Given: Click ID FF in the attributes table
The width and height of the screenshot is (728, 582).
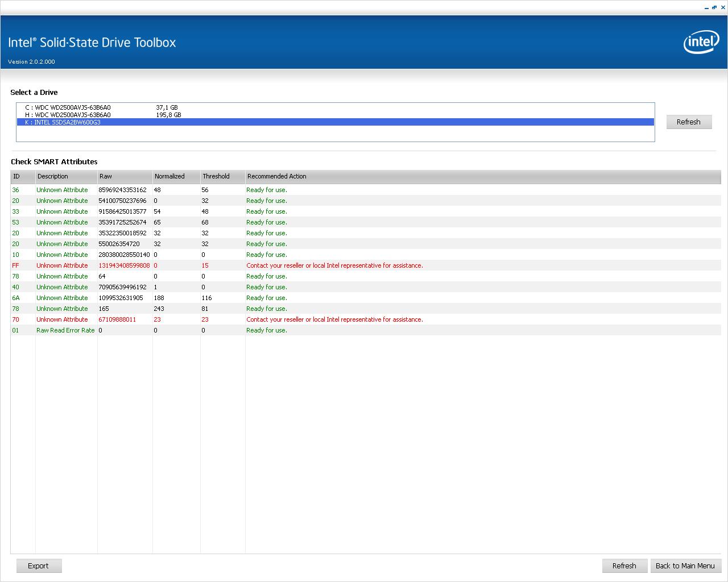Looking at the screenshot, I should [x=15, y=265].
